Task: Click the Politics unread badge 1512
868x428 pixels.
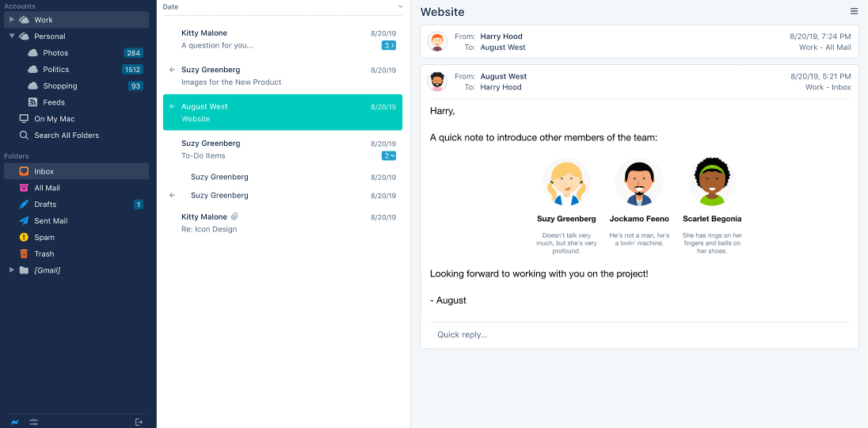Action: coord(133,70)
